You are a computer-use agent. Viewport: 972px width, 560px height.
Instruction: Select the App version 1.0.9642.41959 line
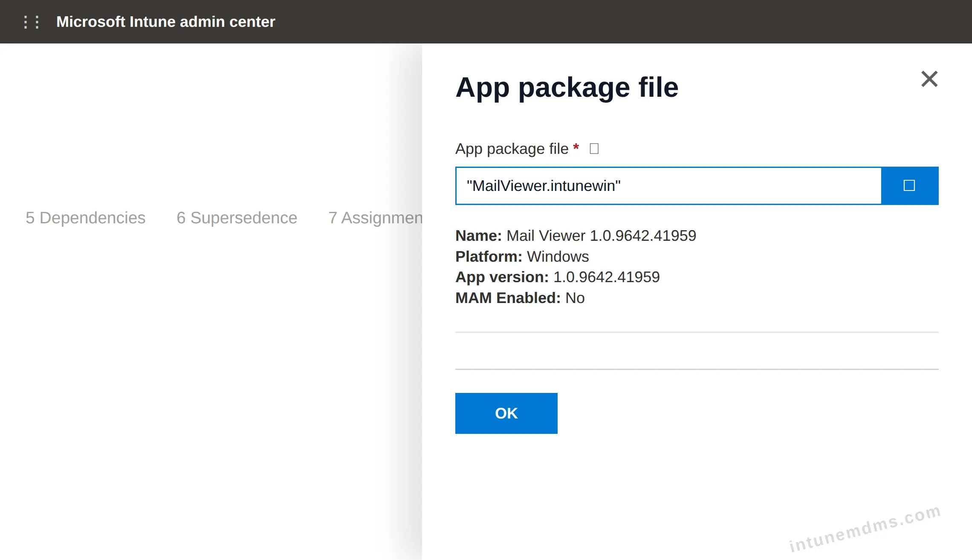tap(558, 277)
